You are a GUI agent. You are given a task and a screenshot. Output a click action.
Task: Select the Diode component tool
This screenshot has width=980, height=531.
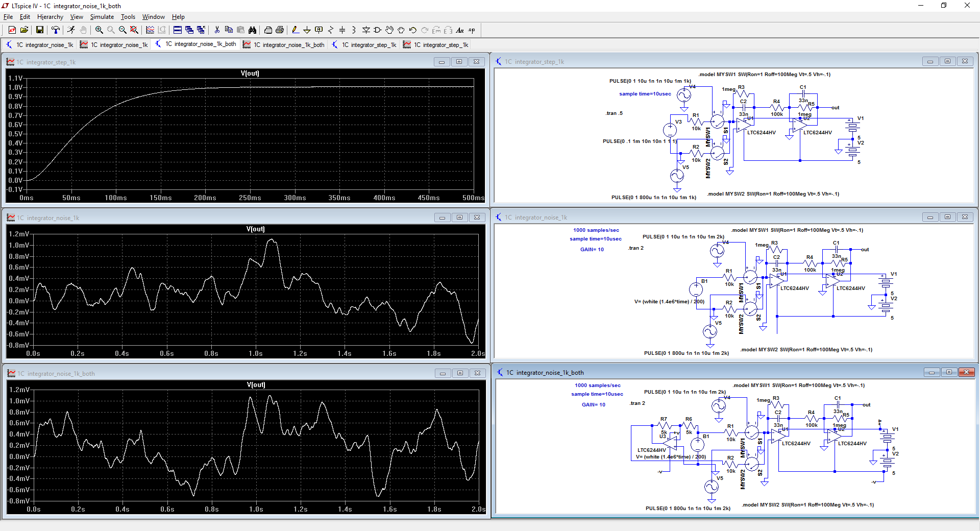pos(366,30)
